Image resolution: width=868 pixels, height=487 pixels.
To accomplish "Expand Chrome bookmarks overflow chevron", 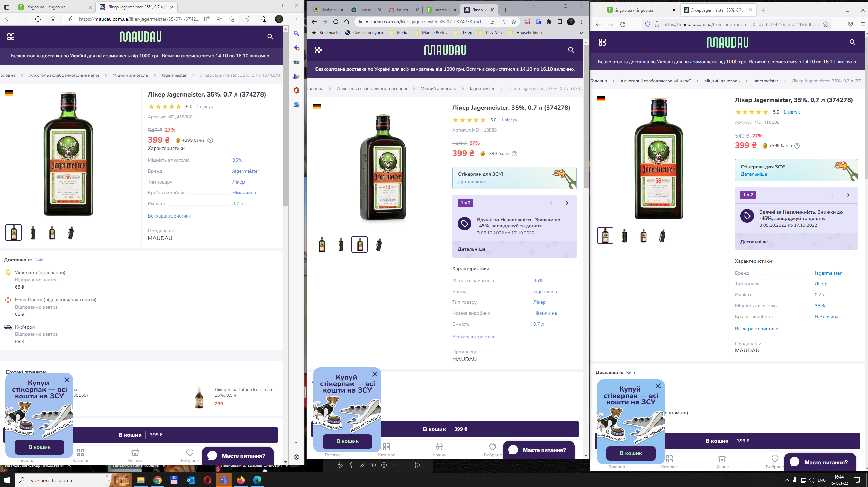I will click(581, 33).
